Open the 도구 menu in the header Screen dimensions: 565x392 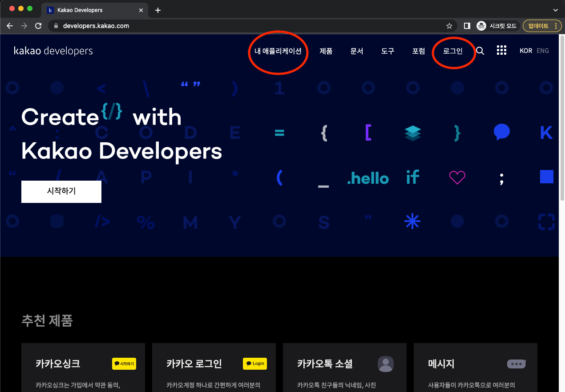click(x=388, y=51)
